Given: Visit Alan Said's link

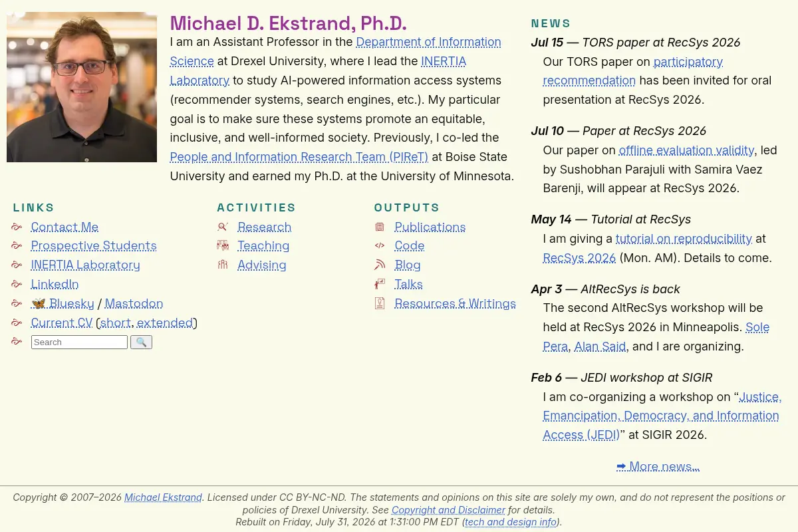Looking at the screenshot, I should 600,346.
